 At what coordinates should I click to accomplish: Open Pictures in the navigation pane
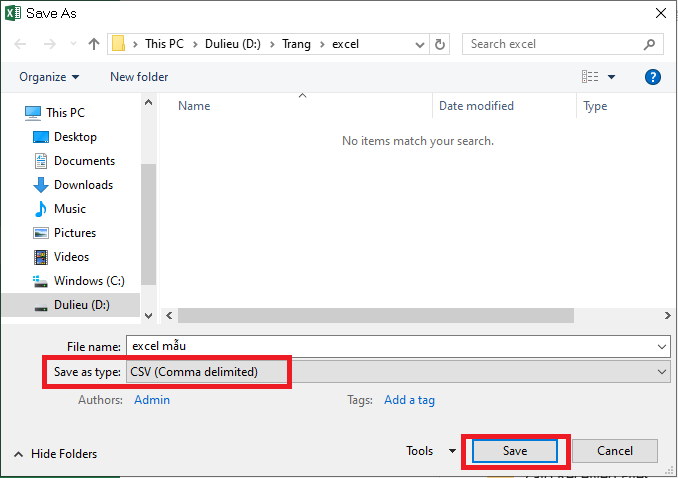[x=75, y=233]
